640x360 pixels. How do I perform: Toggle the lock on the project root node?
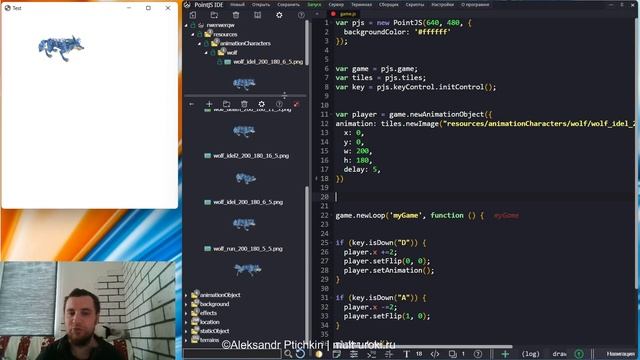pyautogui.click(x=193, y=25)
